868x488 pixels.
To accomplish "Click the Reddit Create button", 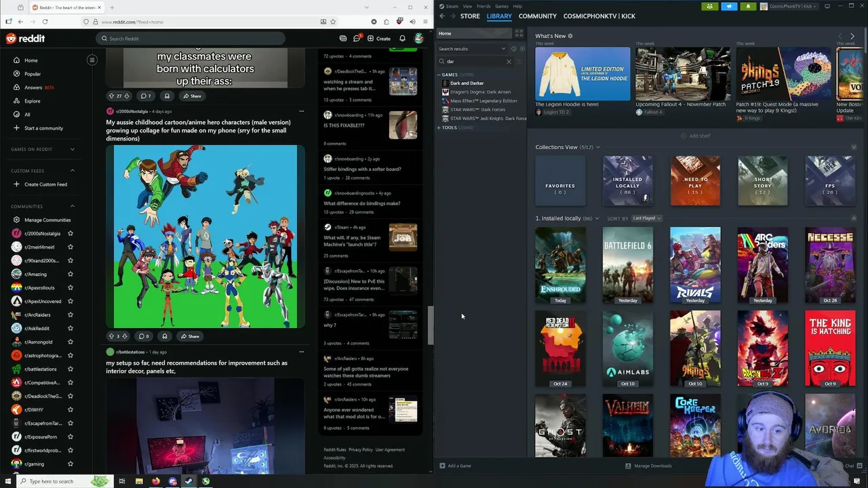I will [x=379, y=39].
